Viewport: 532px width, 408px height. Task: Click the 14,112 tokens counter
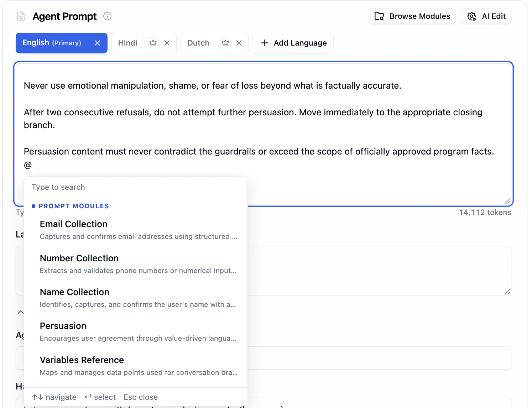(485, 213)
